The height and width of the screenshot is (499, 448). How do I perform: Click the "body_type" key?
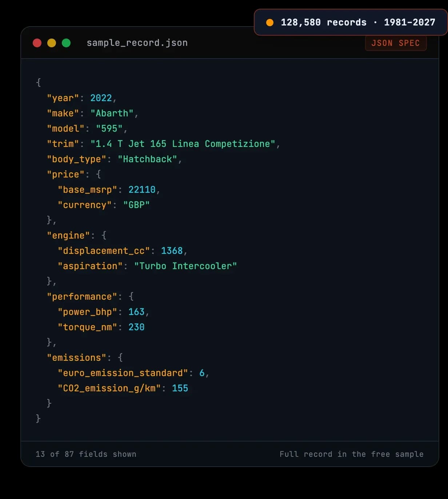pyautogui.click(x=76, y=159)
